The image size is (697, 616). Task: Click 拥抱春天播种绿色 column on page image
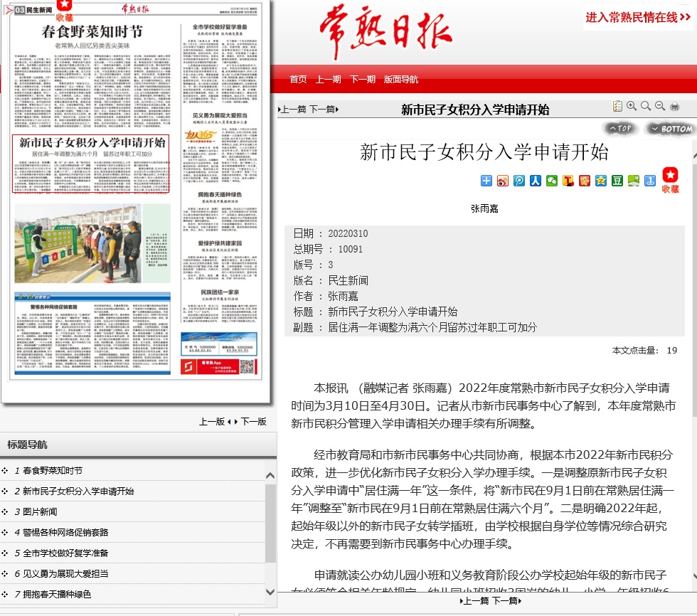(x=220, y=213)
